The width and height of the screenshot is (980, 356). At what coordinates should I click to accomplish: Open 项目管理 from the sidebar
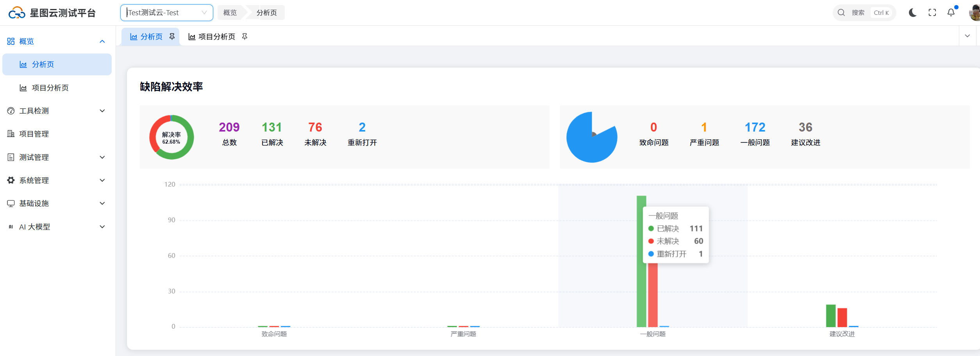(x=34, y=134)
